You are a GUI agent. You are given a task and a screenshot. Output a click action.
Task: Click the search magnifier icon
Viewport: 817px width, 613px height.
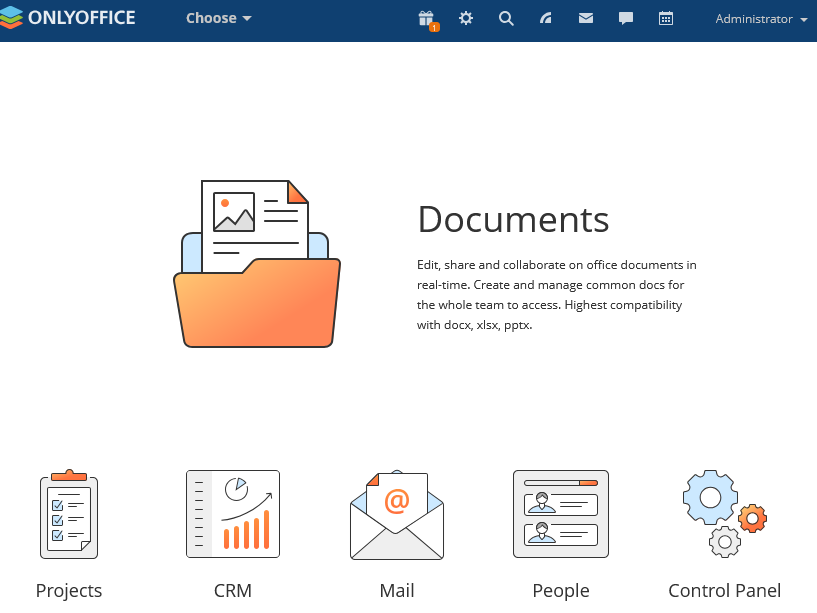point(506,19)
